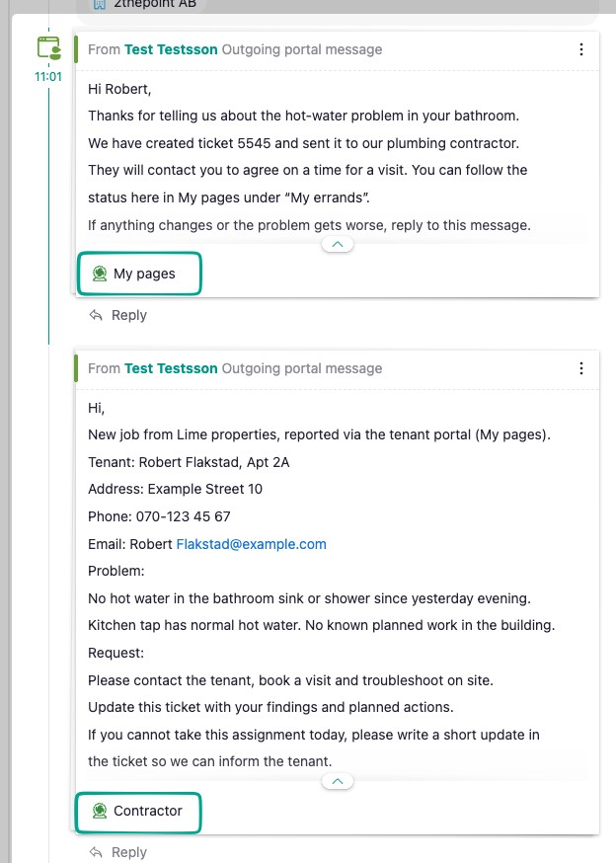The image size is (616, 863).
Task: Open three-dot menu on the contractor job message
Action: click(x=581, y=368)
